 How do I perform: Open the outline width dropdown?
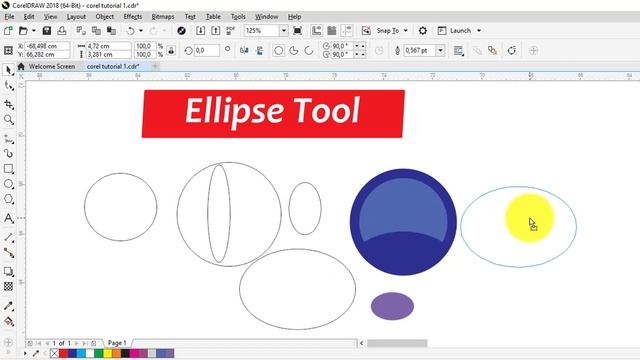(x=440, y=50)
